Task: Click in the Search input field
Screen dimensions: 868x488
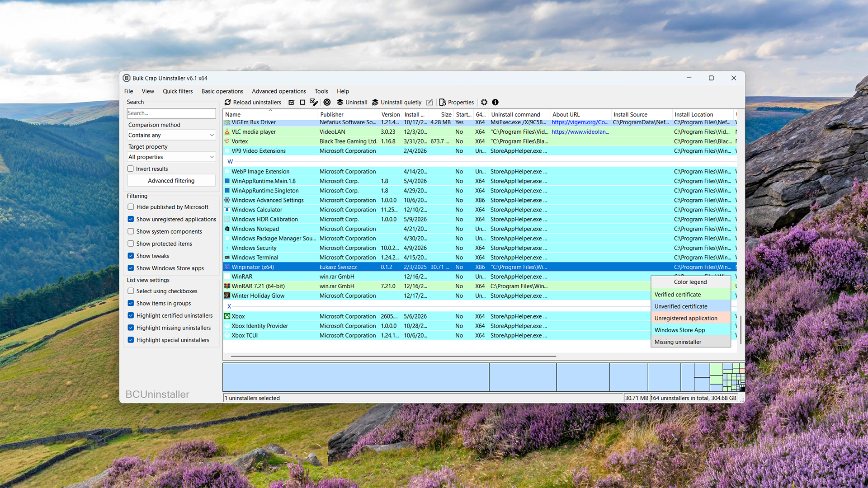Action: [x=171, y=113]
